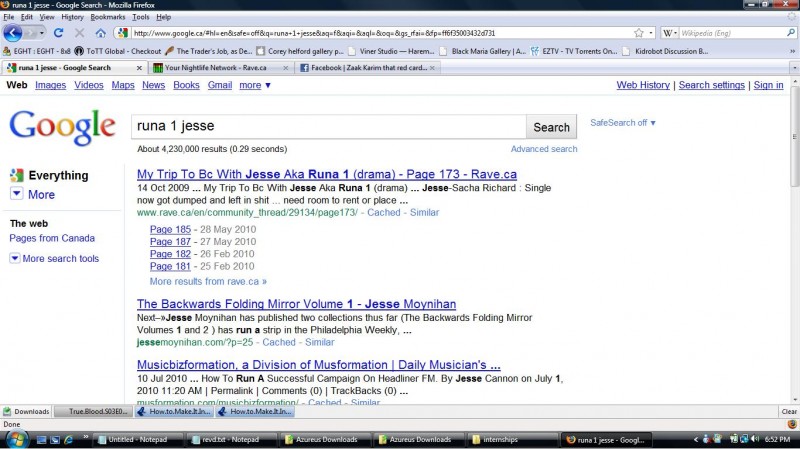Open the back/forward history dropdown arrow
800x449 pixels.
tap(42, 33)
